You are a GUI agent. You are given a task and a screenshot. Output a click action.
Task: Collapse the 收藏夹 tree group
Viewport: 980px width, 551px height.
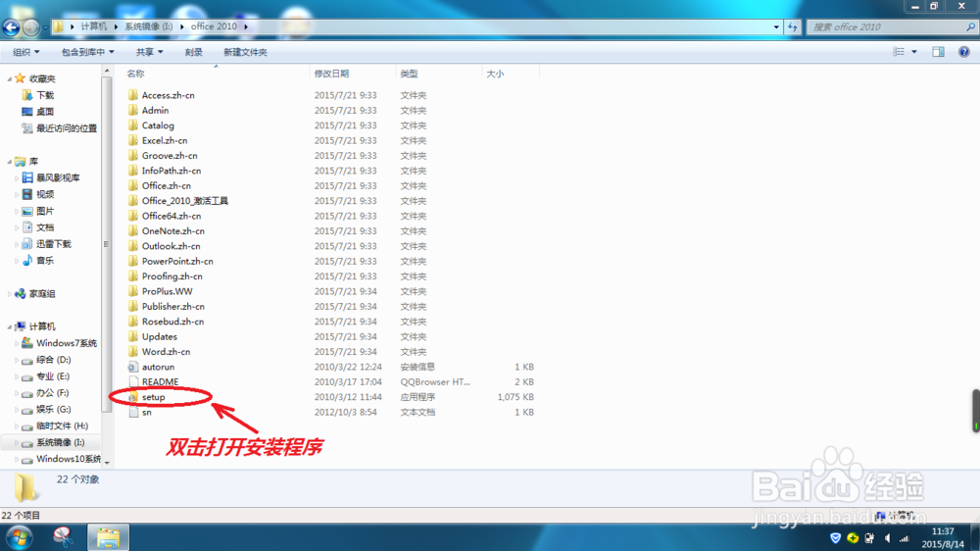pyautogui.click(x=10, y=78)
